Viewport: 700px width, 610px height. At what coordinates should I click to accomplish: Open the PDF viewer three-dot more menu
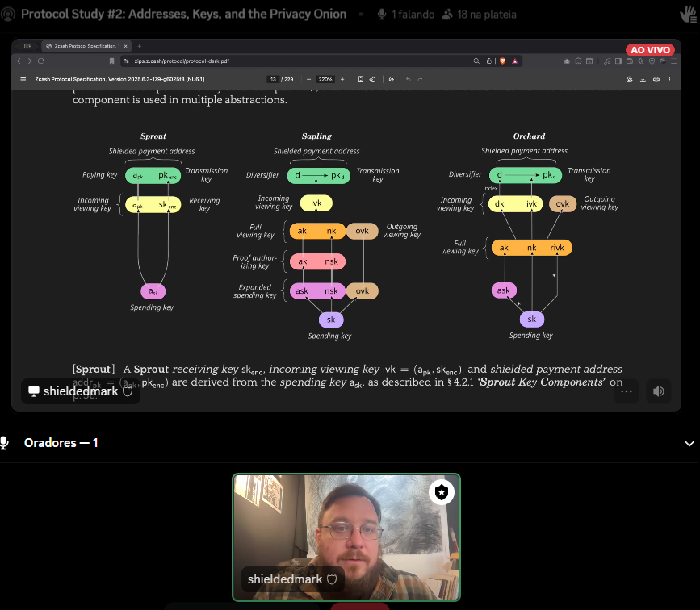(x=669, y=79)
